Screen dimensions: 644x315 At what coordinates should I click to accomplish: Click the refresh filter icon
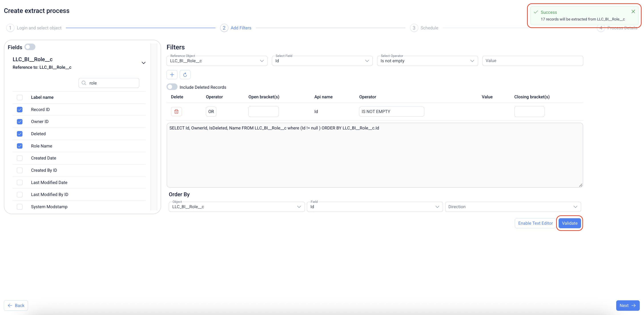click(x=185, y=75)
